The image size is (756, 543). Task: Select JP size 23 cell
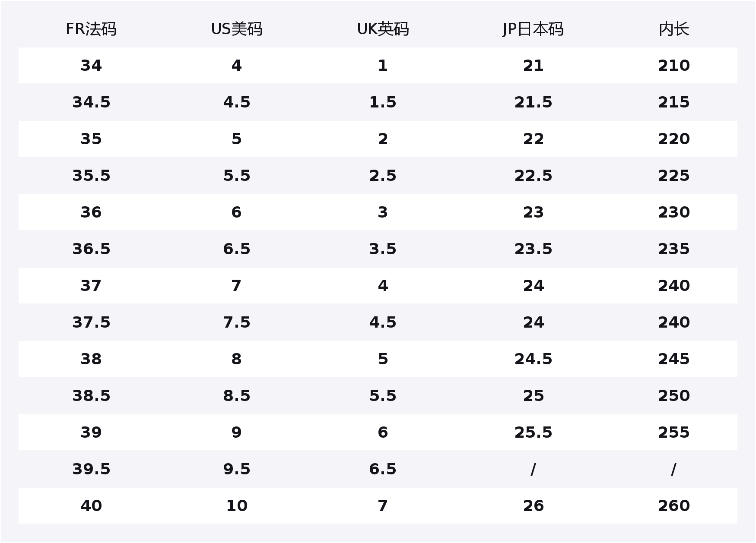tap(533, 212)
